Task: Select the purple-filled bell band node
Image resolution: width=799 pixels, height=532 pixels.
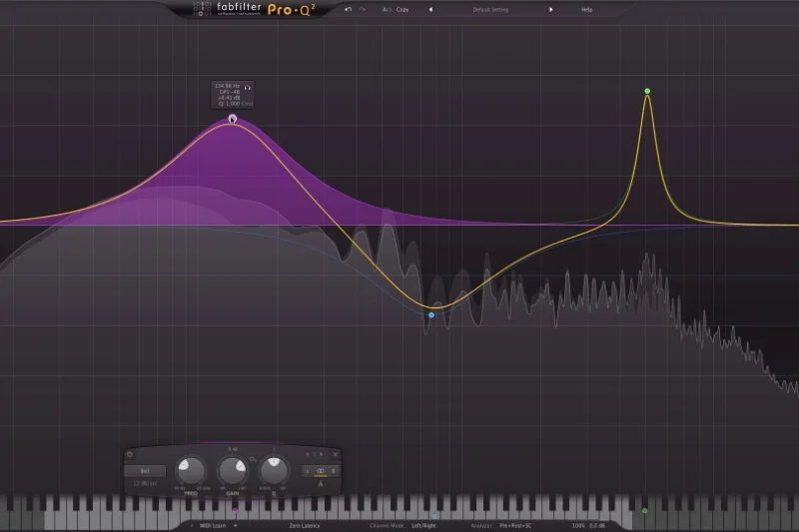Action: pyautogui.click(x=233, y=119)
